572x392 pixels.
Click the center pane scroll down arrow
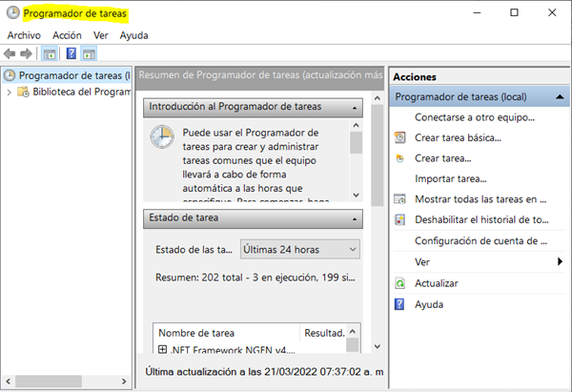(378, 346)
